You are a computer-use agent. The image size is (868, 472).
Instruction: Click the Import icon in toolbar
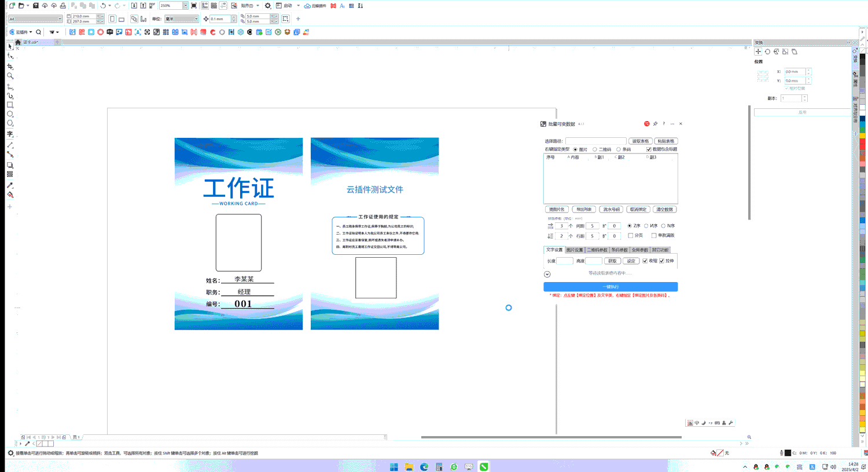134,5
